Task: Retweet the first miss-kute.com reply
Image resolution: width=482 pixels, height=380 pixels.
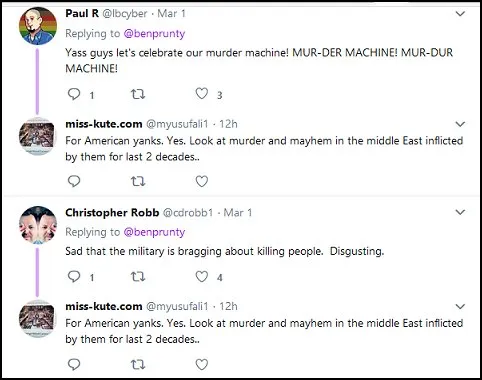Action: click(x=138, y=181)
